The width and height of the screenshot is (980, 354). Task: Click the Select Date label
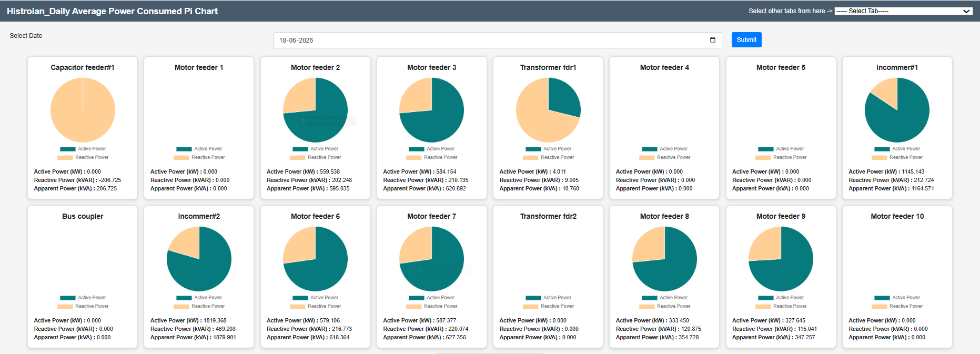pyautogui.click(x=26, y=36)
